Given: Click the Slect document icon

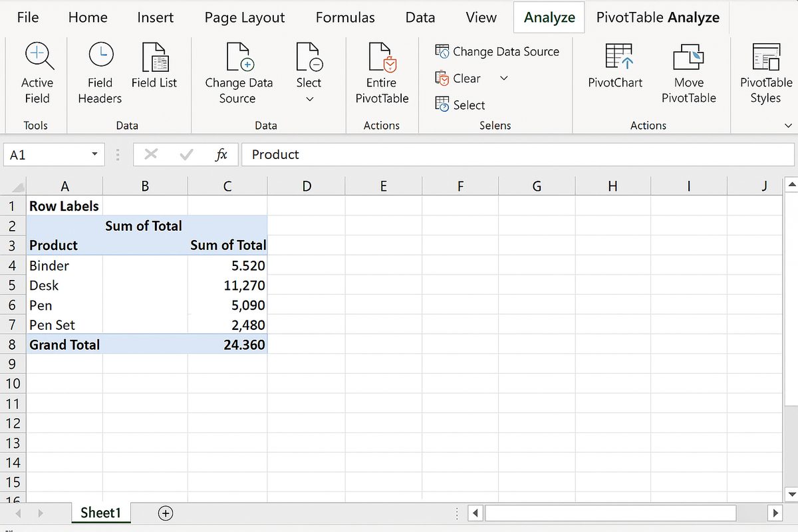Looking at the screenshot, I should coord(309,56).
